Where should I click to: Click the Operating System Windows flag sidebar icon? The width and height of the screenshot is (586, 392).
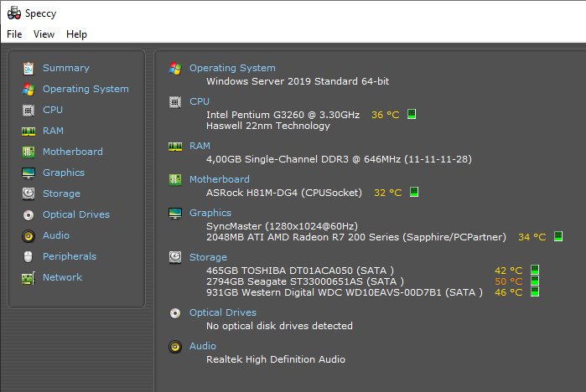click(29, 90)
